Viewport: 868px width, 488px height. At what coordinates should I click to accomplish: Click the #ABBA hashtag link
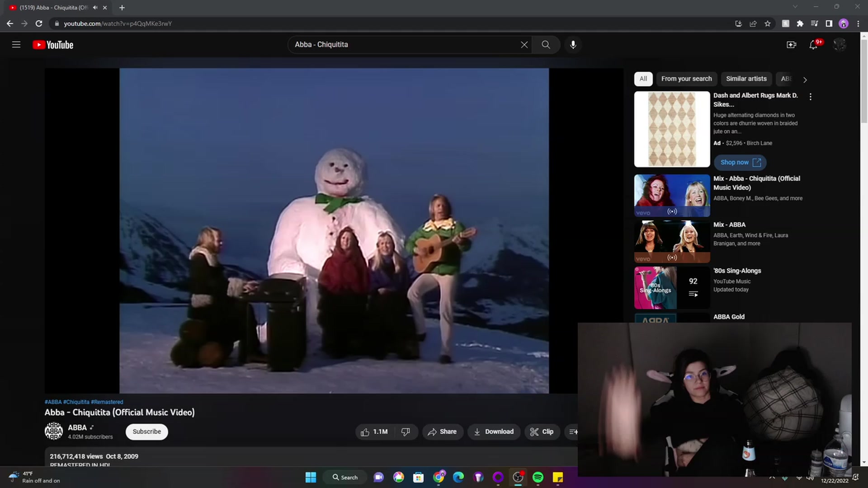[x=53, y=402]
